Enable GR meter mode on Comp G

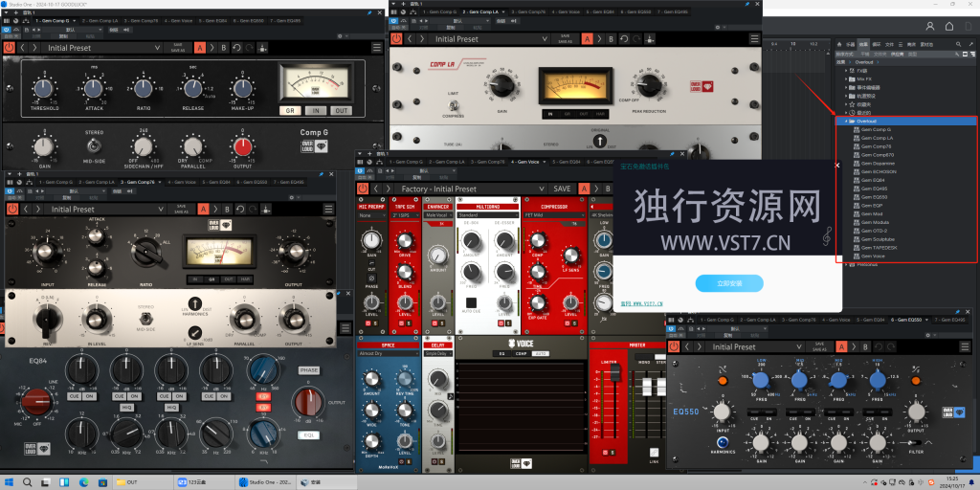pos(289,111)
